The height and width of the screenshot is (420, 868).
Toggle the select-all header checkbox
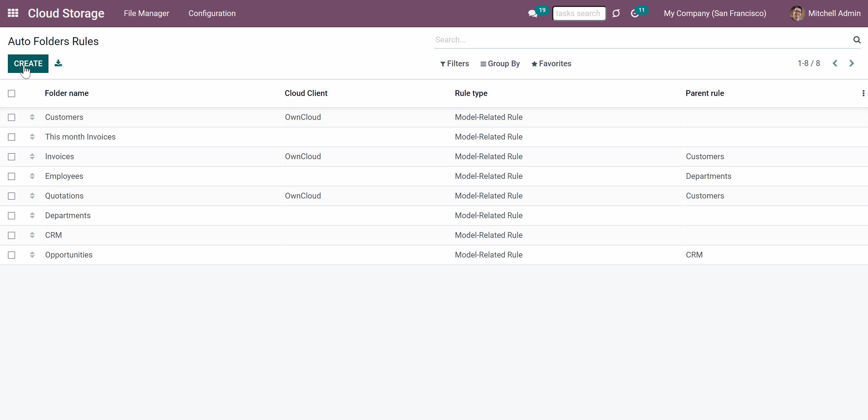pyautogui.click(x=12, y=94)
